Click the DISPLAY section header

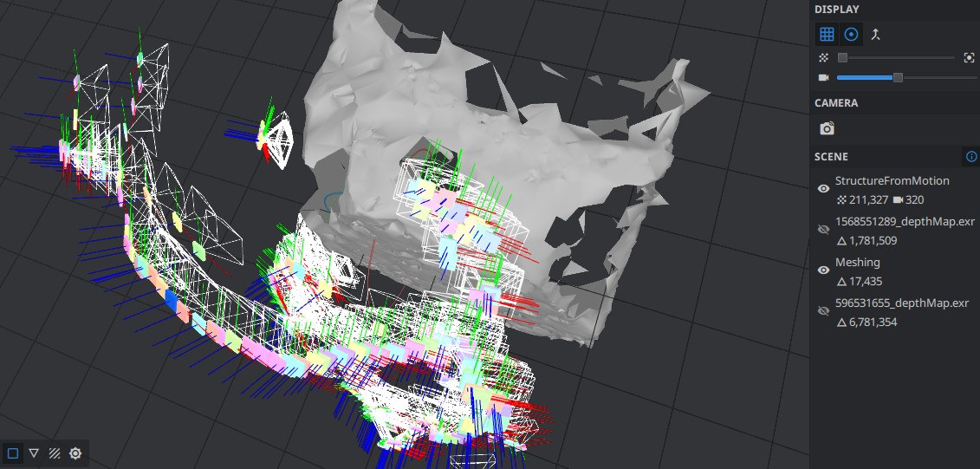[836, 9]
